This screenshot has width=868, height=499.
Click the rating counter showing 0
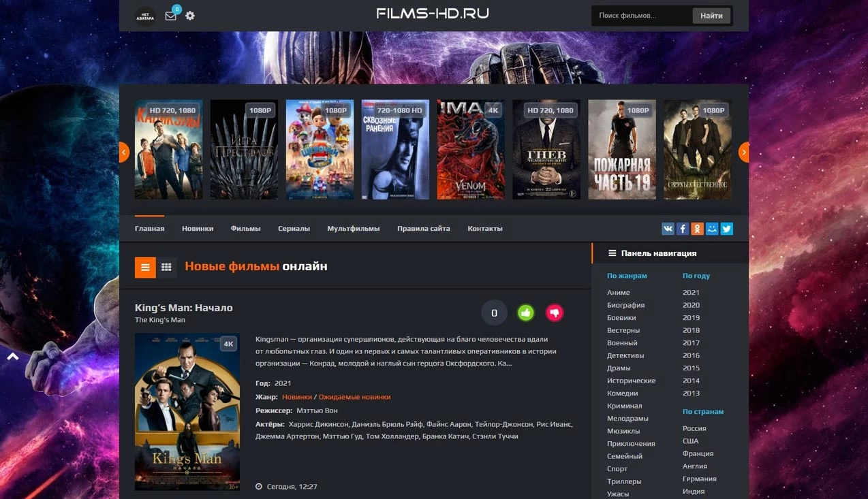[x=494, y=313]
